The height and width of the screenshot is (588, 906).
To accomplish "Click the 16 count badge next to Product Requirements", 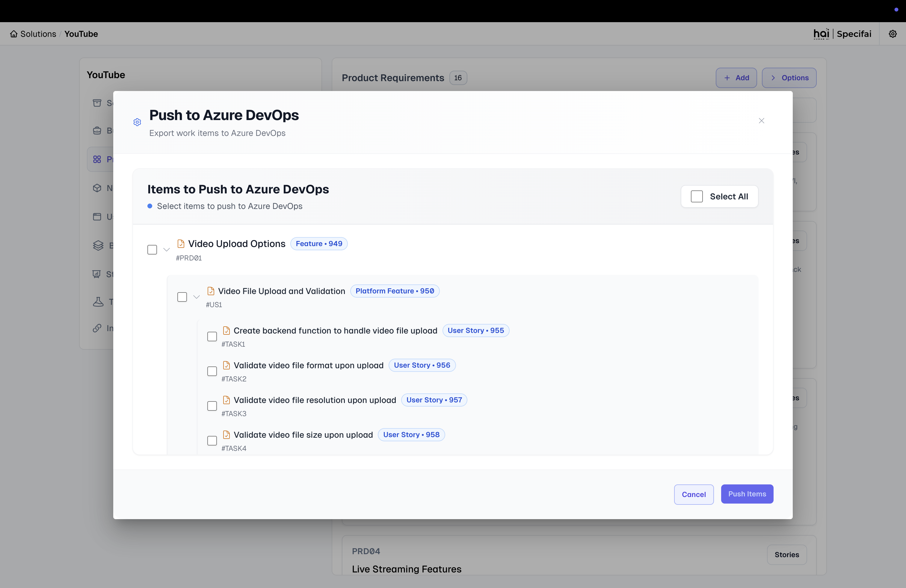I will click(x=458, y=78).
